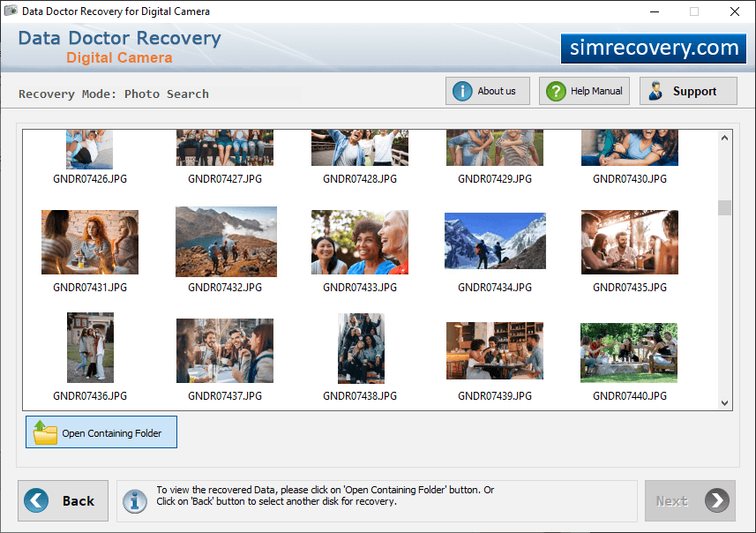The height and width of the screenshot is (533, 756).
Task: Select thumbnail of GNDR07430.JPG
Action: pos(630,147)
